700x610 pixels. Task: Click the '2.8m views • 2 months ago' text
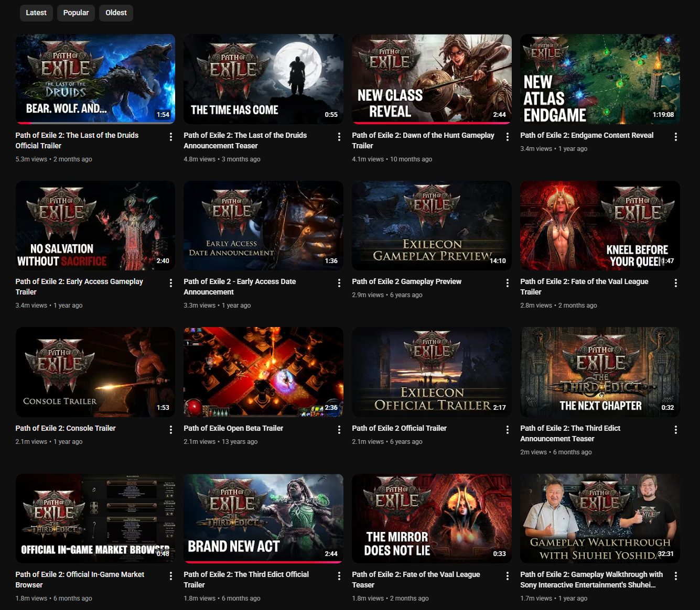click(558, 306)
